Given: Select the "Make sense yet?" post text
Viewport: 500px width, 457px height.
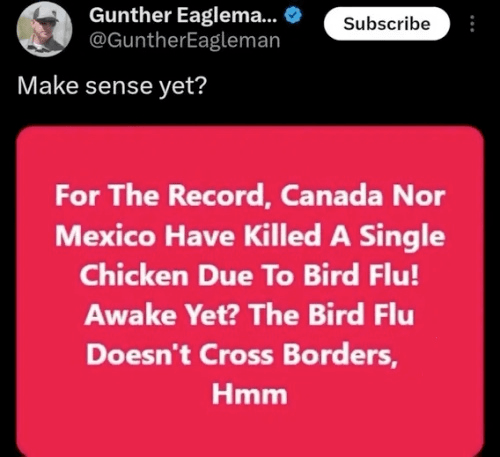Looking at the screenshot, I should pyautogui.click(x=112, y=86).
